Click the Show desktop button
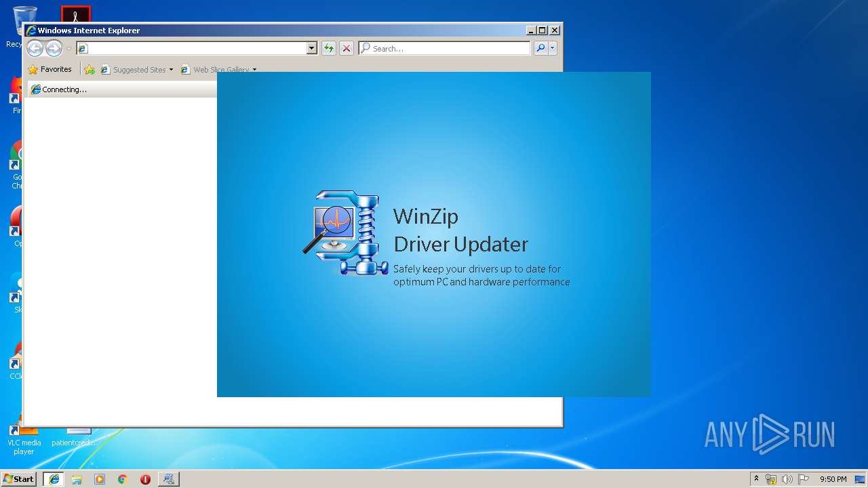Screen dimensions: 868x488 (860, 479)
